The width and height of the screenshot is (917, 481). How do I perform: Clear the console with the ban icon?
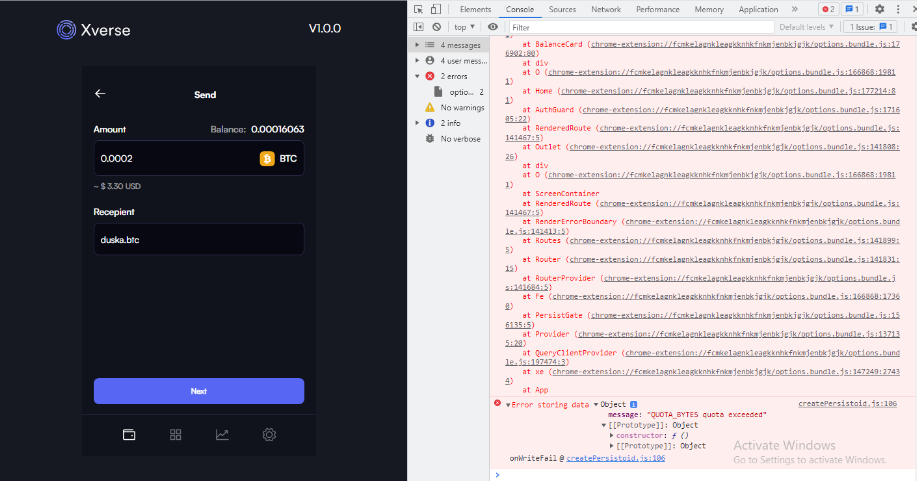[x=437, y=27]
